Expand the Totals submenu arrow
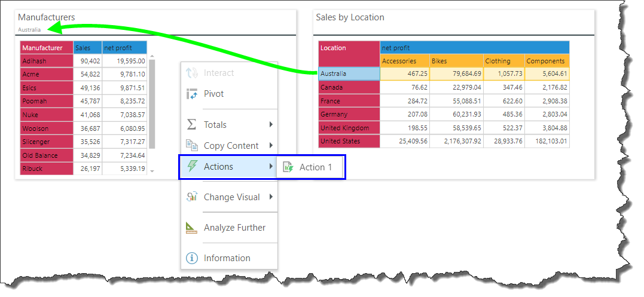Viewport: 644px width, 297px height. point(271,125)
